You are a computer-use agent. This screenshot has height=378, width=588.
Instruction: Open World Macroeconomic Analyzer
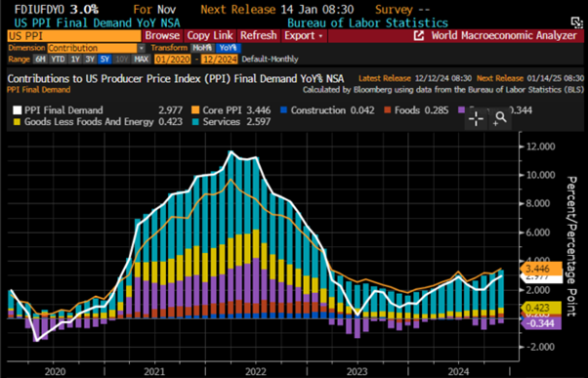coord(504,35)
